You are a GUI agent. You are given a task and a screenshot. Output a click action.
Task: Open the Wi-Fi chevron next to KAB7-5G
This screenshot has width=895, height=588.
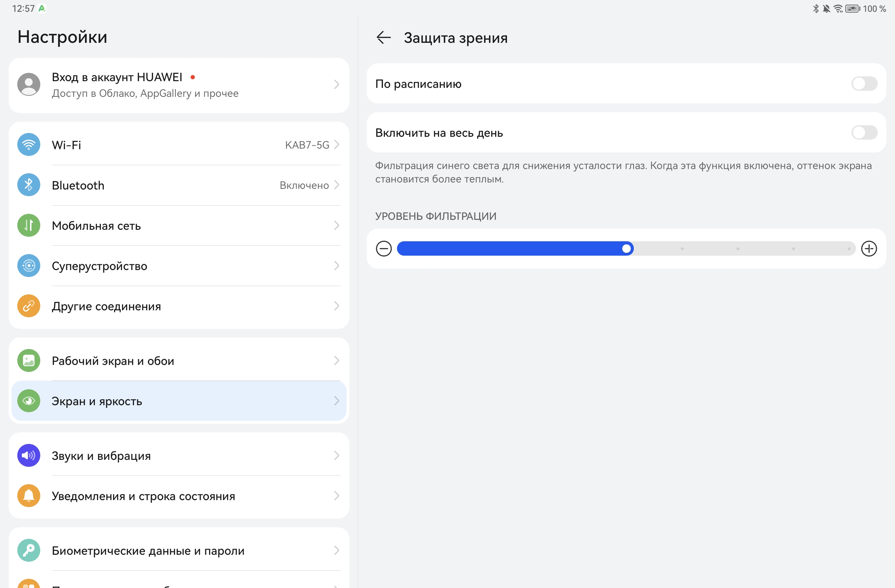click(337, 145)
